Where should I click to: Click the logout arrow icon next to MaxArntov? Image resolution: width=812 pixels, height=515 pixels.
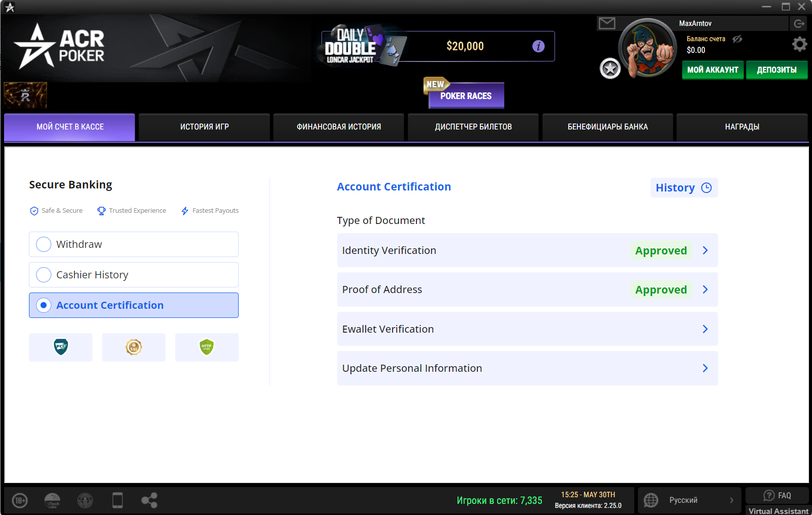pos(799,23)
